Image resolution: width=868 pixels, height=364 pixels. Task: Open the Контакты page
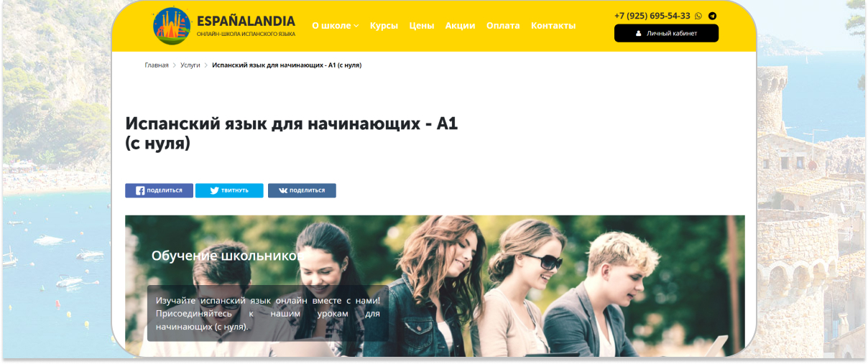coord(553,26)
